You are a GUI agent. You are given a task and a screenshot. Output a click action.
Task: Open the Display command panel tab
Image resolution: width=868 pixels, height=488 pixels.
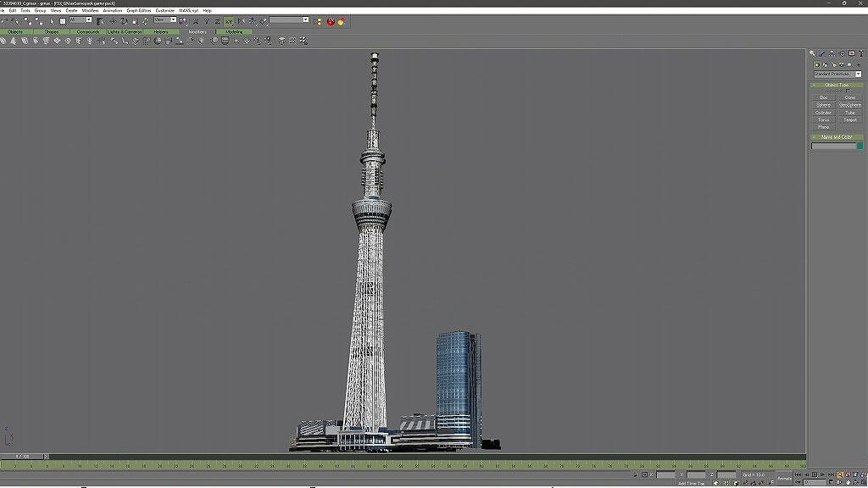click(852, 53)
